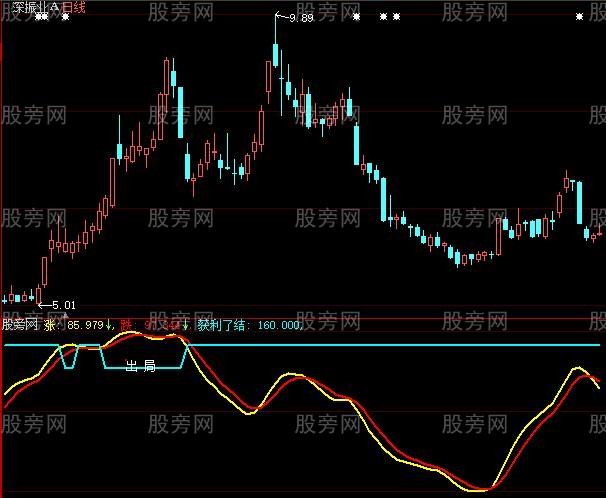Click the star marker nearest the 9.89 label

coord(356,17)
